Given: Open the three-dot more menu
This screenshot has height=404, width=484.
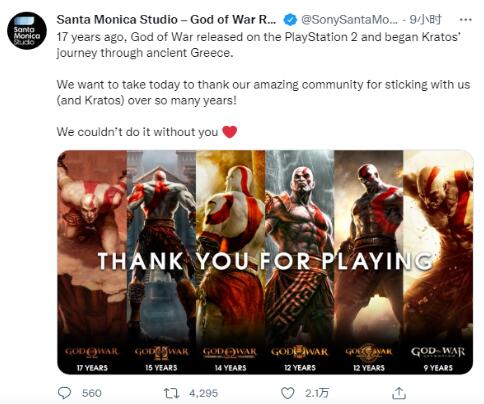Looking at the screenshot, I should (x=465, y=20).
